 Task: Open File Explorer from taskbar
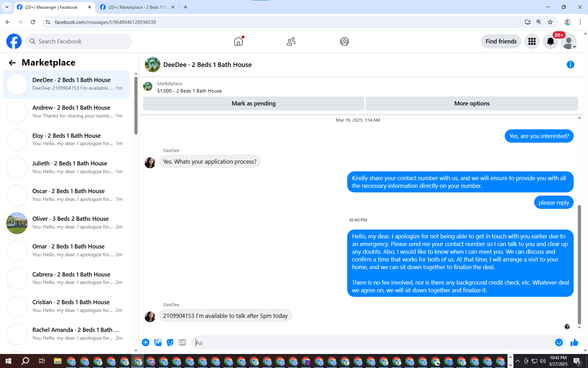click(x=58, y=361)
